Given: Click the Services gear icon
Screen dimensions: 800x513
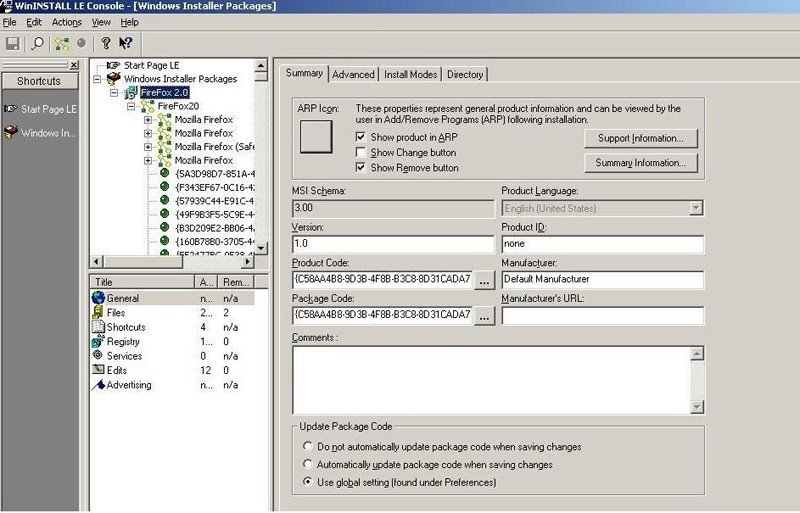Looking at the screenshot, I should pyautogui.click(x=98, y=355).
